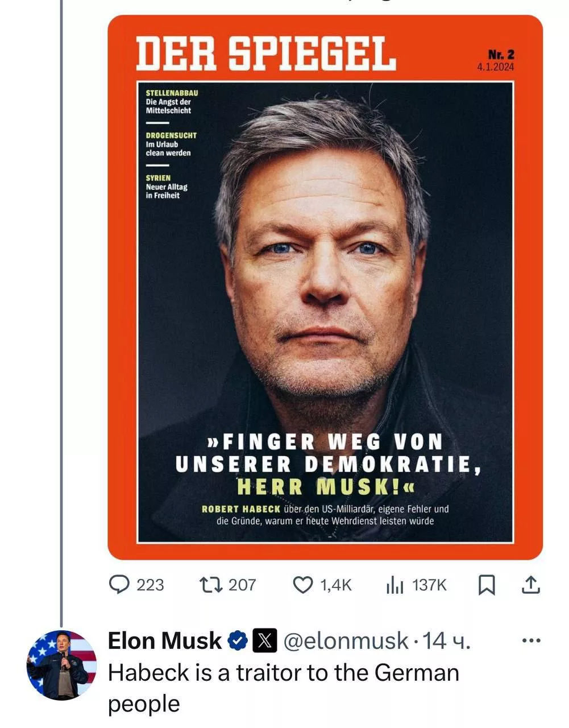Click the X affiliation badge beside name
The image size is (569, 728).
(264, 641)
